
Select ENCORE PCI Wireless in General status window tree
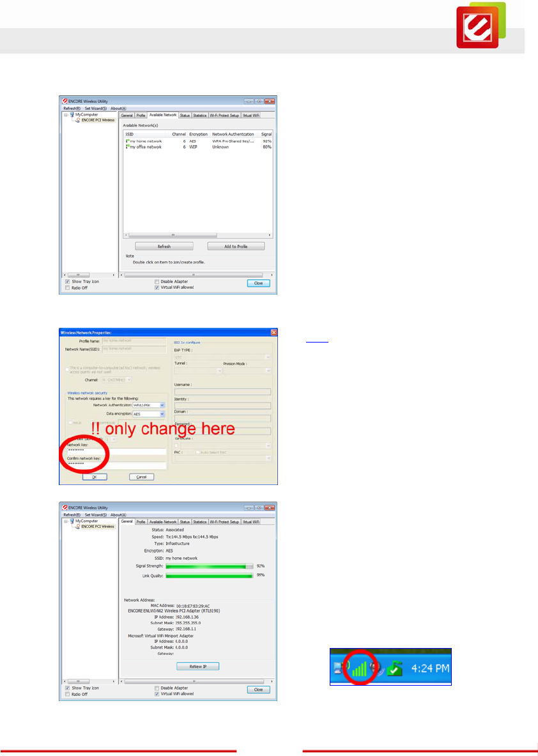[95, 527]
